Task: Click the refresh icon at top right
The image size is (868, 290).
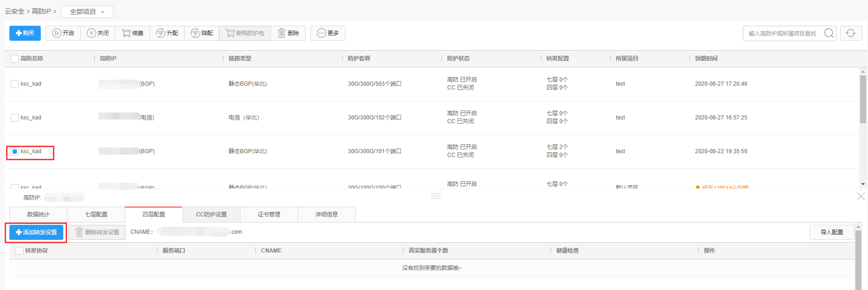Action: (x=851, y=33)
